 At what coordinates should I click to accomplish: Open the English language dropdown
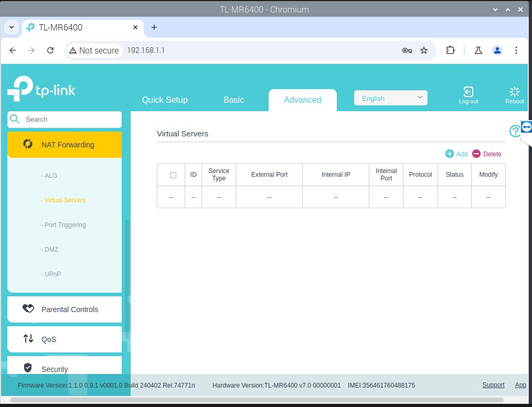(x=391, y=98)
